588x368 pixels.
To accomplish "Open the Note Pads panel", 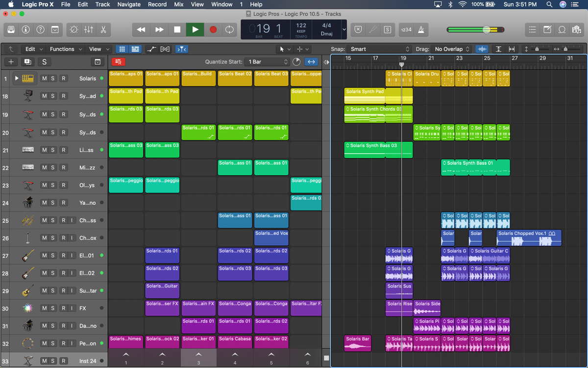I will point(547,29).
